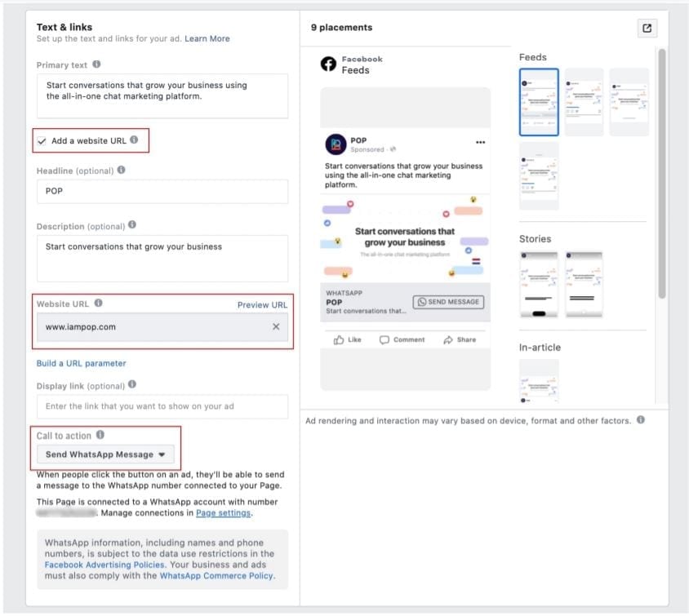Click the Preview URL link
The image size is (689, 616).
pyautogui.click(x=262, y=304)
